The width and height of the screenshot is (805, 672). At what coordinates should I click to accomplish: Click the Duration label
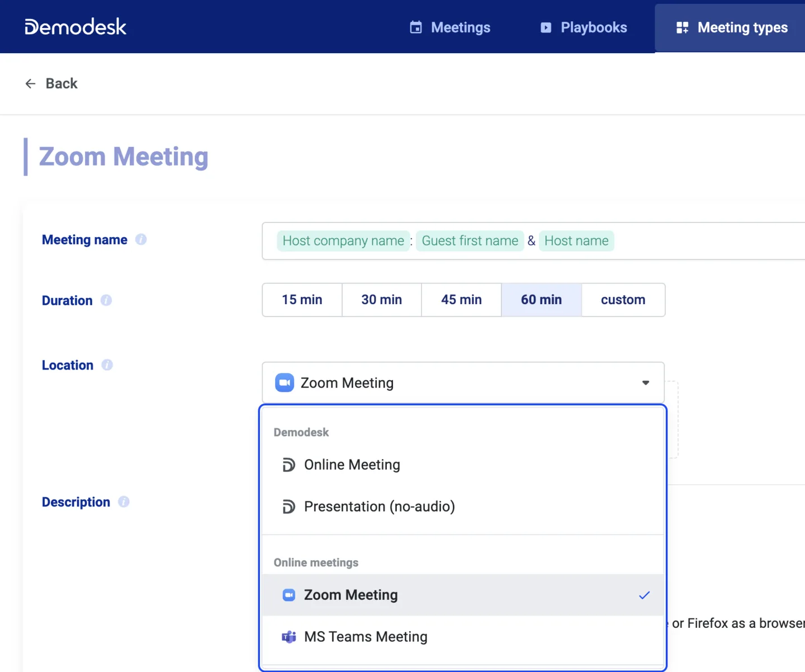67,301
